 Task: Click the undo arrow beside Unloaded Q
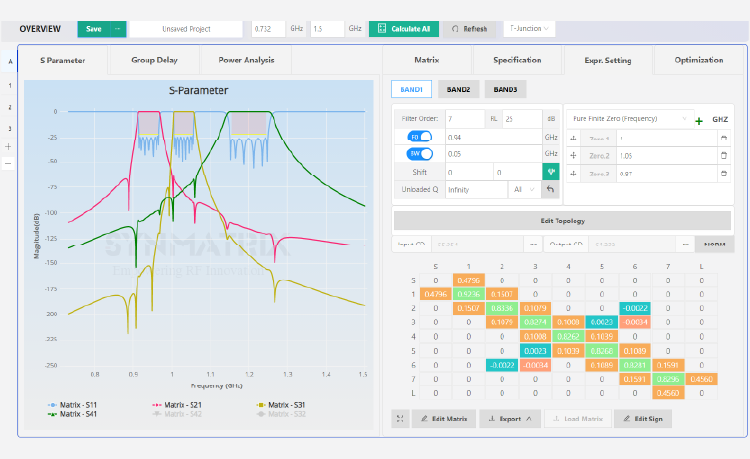tap(551, 189)
